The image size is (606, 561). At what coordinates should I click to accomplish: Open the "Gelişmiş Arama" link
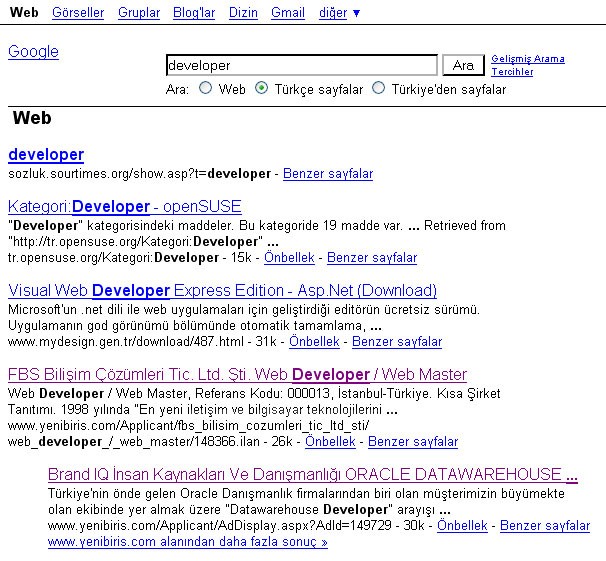tap(528, 59)
